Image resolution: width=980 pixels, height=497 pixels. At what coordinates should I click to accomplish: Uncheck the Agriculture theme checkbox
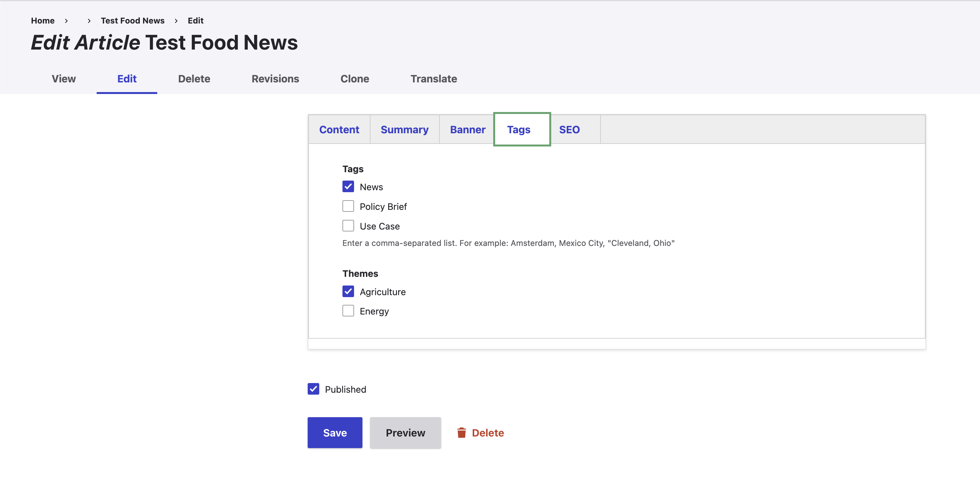(x=348, y=292)
